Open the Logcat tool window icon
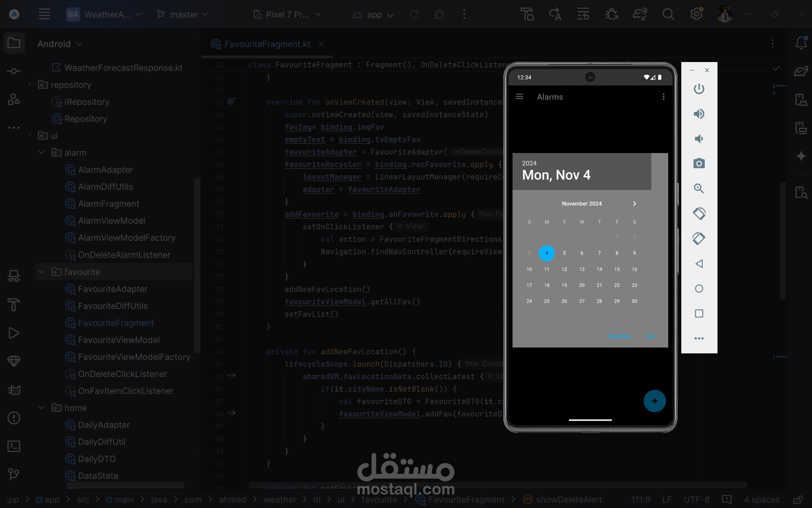This screenshot has width=812, height=508. point(14,390)
